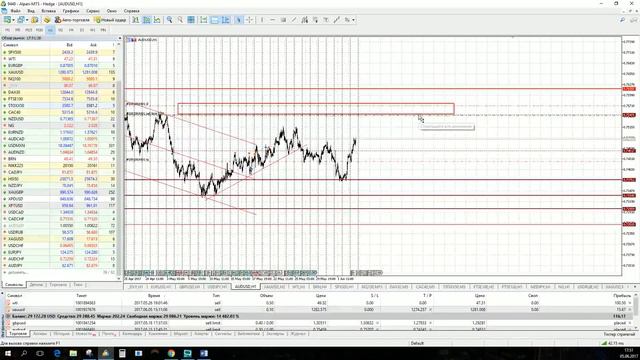Expand the Profiles dropdown arrow
640x360 pixels.
tap(27, 20)
